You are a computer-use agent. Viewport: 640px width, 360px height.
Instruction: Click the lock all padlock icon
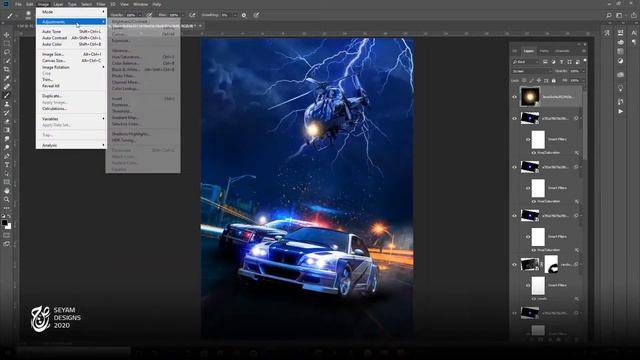coord(554,80)
